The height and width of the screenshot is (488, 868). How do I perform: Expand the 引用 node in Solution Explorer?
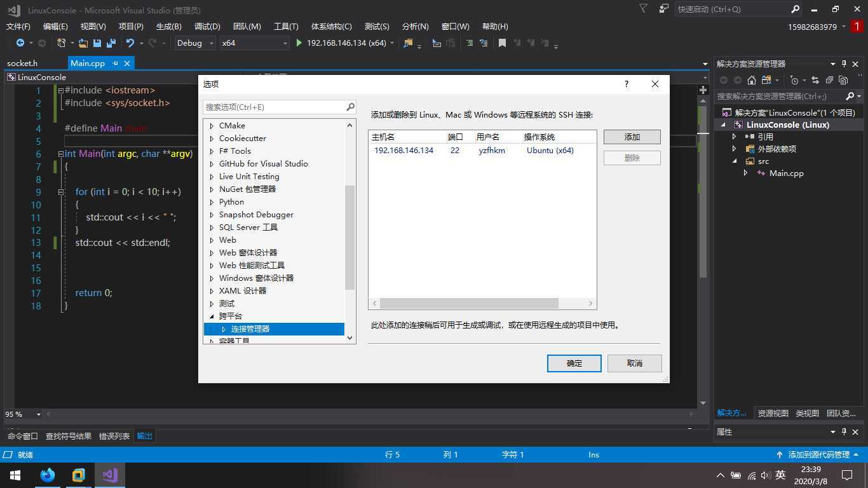[735, 137]
